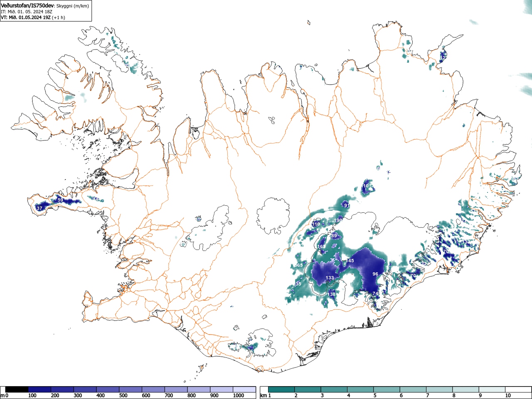Click the VT: Mið. 01.05.2024 19Z line
Viewport: 532px width, 399px height.
[x=26, y=17]
